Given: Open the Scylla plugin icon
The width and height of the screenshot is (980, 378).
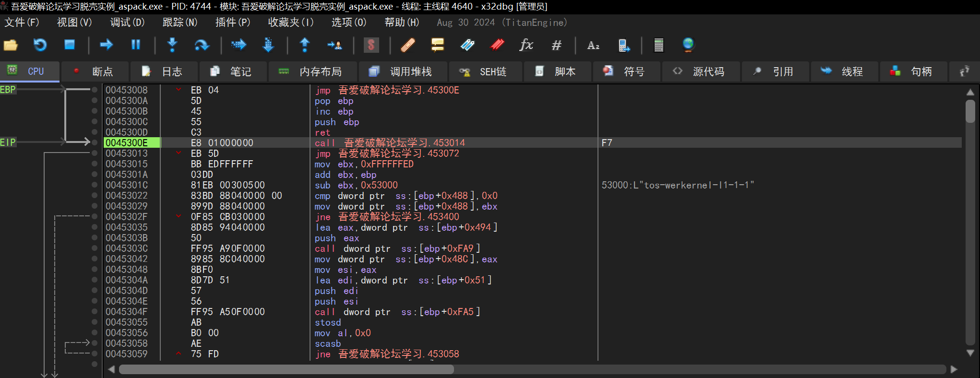Looking at the screenshot, I should (x=371, y=45).
